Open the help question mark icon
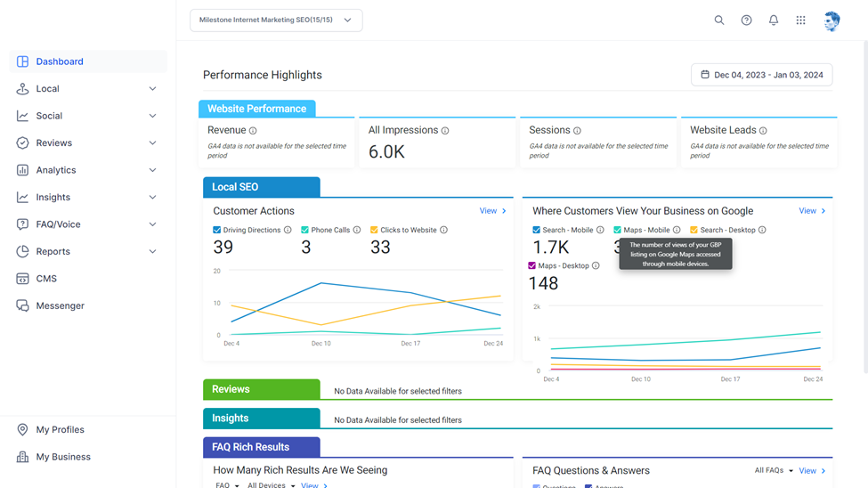Screen dimensions: 868x488 [x=746, y=20]
